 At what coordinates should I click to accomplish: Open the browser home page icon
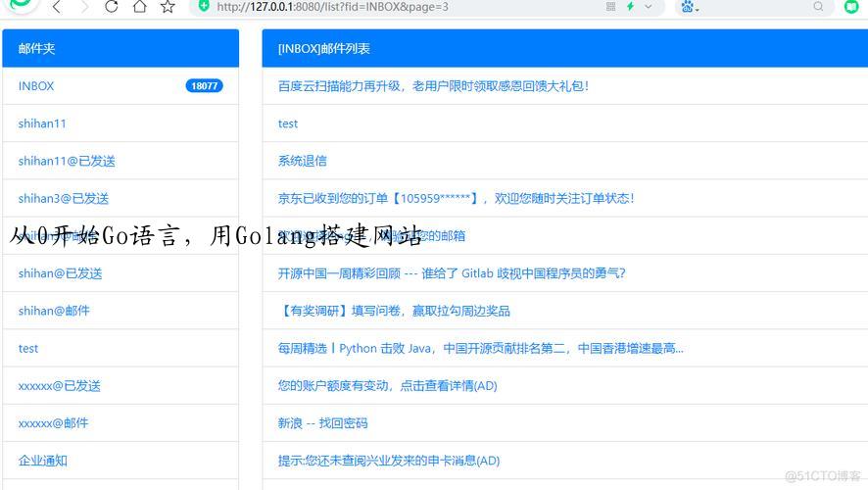click(x=139, y=7)
